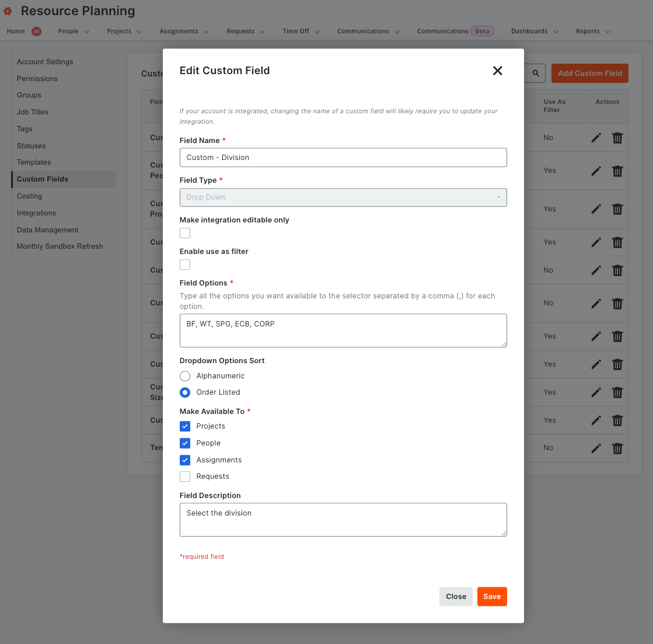Go to Costing in the settings sidebar
653x644 pixels.
[x=29, y=196]
